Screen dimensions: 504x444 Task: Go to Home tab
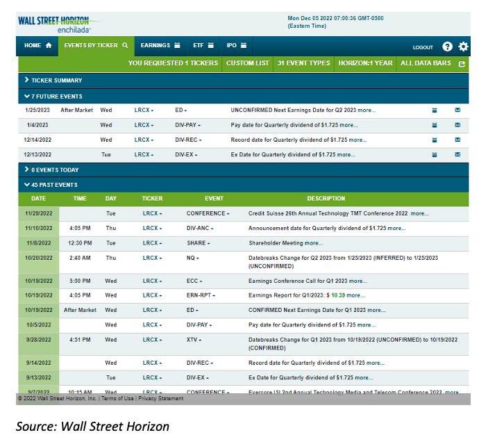tap(37, 45)
